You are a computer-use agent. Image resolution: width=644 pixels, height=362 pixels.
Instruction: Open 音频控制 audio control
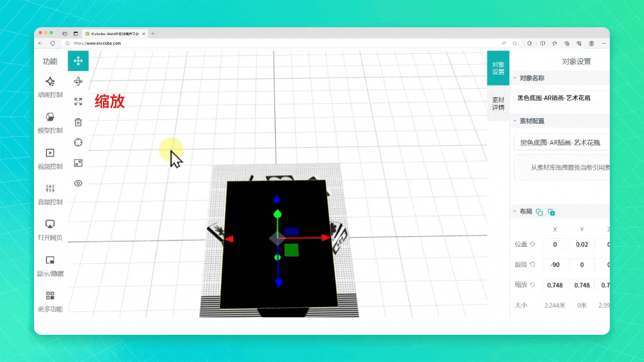pyautogui.click(x=50, y=194)
